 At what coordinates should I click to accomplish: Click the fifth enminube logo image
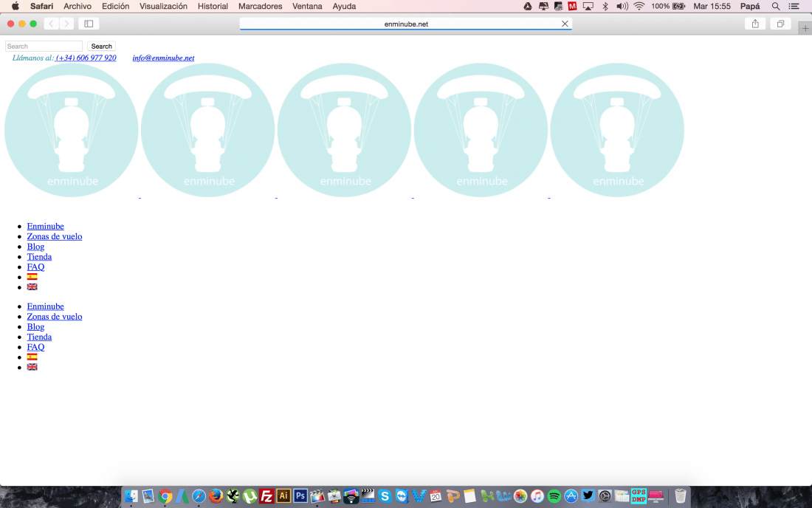click(617, 130)
